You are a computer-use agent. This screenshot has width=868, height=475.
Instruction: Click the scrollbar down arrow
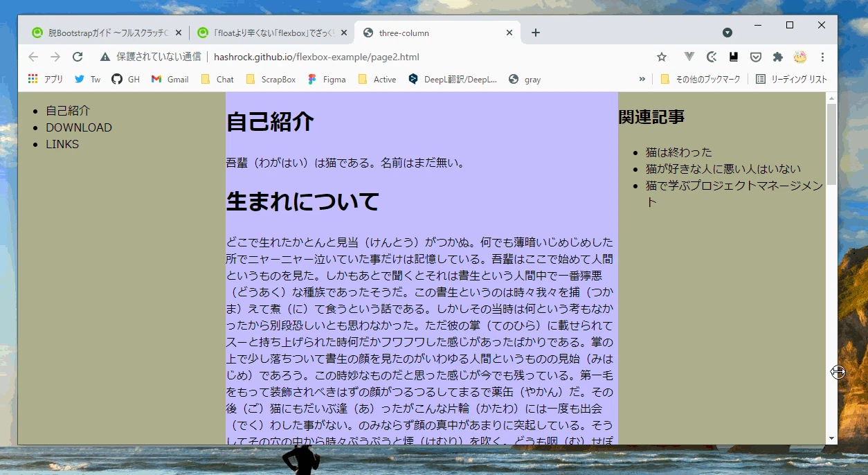(831, 438)
